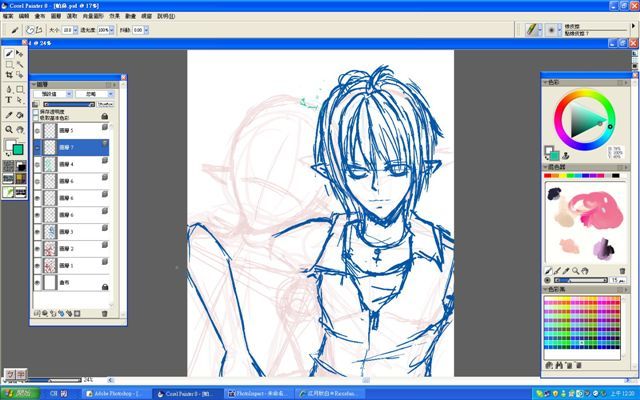The width and height of the screenshot is (640, 400).
Task: Open the 檔案 menu
Action: (x=8, y=16)
